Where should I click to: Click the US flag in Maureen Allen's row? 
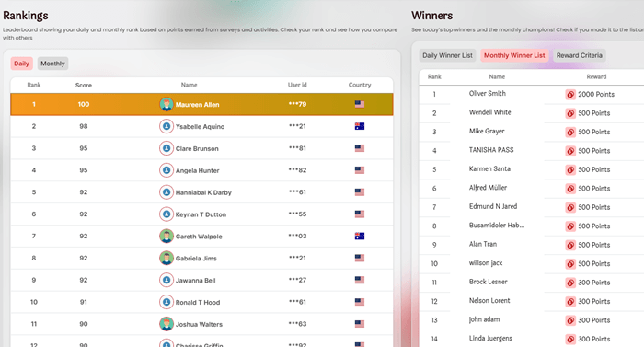360,104
